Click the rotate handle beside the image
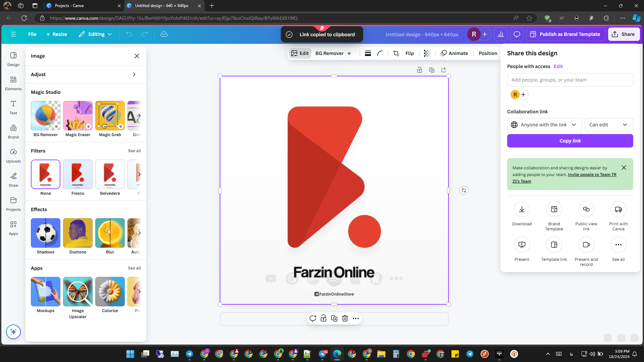This screenshot has width=644, height=362. click(464, 190)
